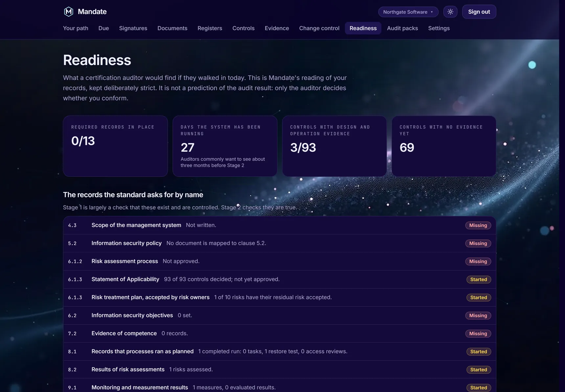This screenshot has height=392, width=565.
Task: Select the Risk assessment process row
Action: pos(280,261)
